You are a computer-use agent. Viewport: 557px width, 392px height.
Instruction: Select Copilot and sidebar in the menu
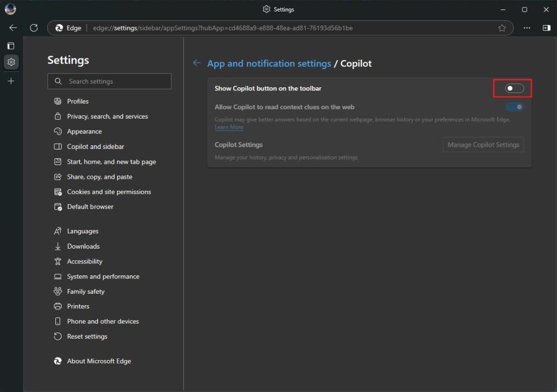pyautogui.click(x=94, y=146)
